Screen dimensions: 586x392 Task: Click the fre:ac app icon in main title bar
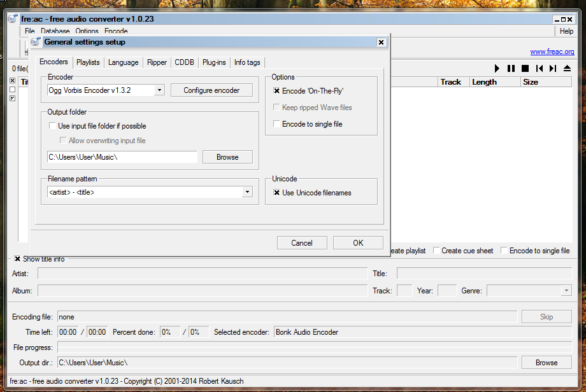coord(13,18)
